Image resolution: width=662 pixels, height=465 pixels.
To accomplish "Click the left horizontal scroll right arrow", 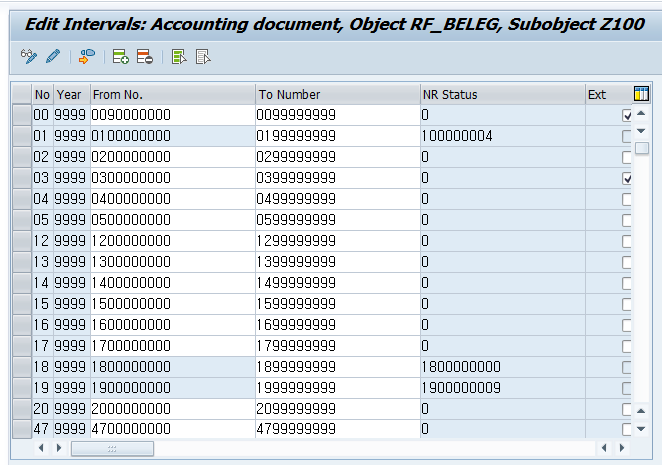I will [x=59, y=448].
